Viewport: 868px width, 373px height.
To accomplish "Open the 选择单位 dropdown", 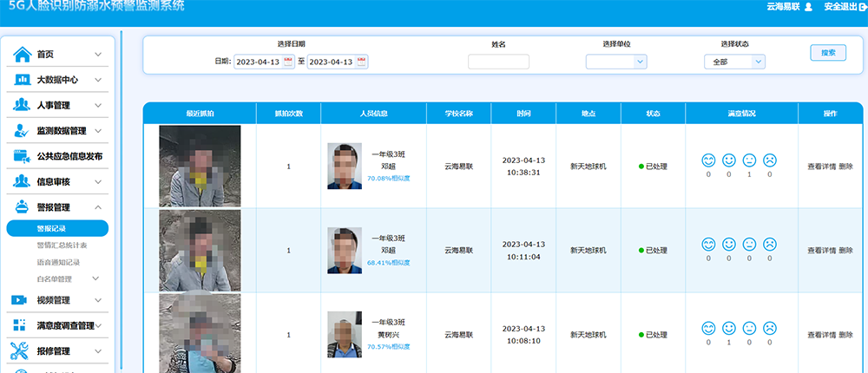I will [616, 62].
